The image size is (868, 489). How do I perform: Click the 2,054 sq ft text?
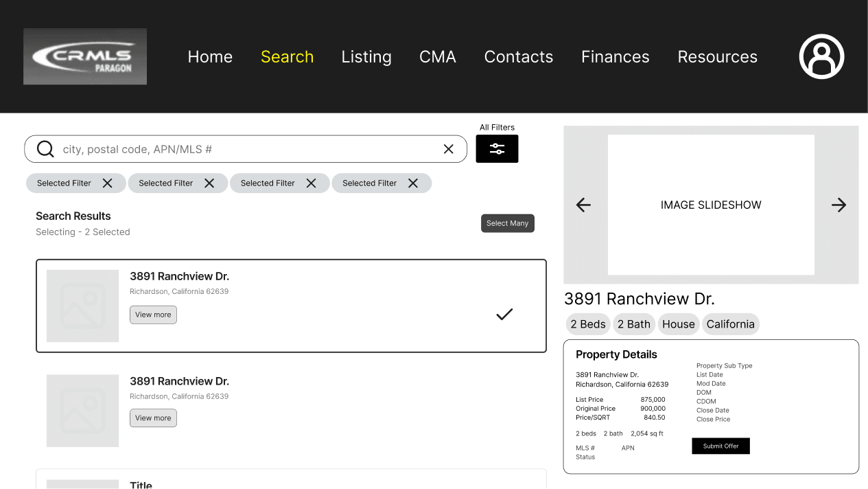pyautogui.click(x=647, y=434)
